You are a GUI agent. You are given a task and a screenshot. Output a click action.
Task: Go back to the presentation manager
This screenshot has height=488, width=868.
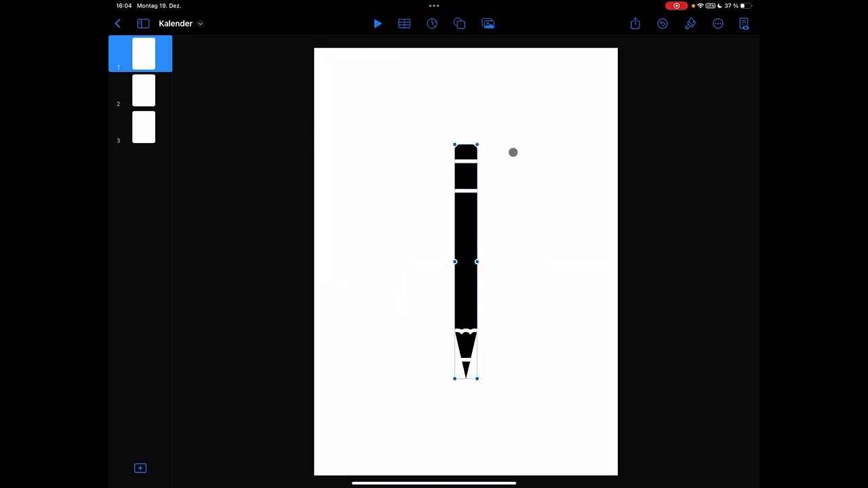pos(118,24)
